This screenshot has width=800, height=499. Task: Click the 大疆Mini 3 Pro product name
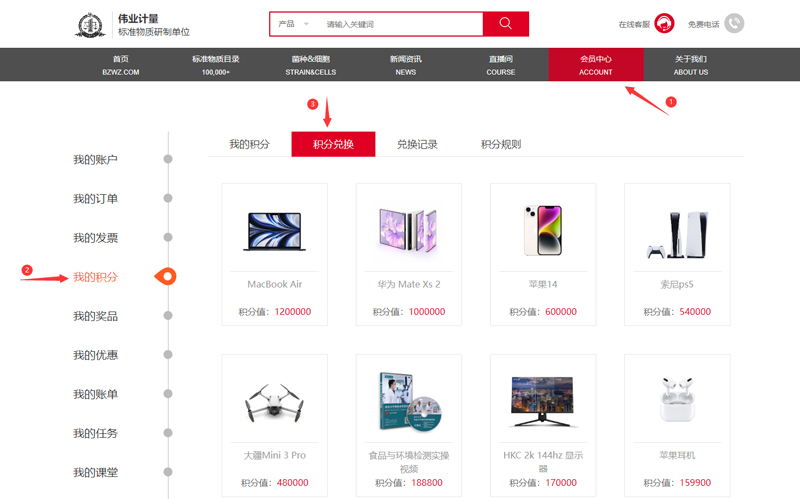click(274, 455)
